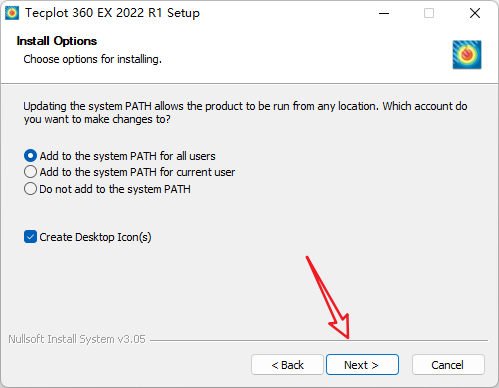Screen dimensions: 499x388
Task: Click the Next > button
Action: (x=362, y=365)
